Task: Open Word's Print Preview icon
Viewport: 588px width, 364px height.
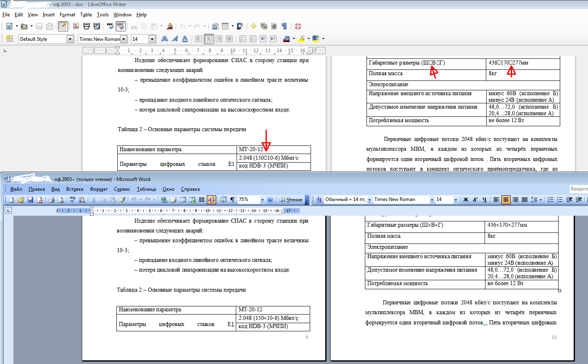Action: pos(61,200)
